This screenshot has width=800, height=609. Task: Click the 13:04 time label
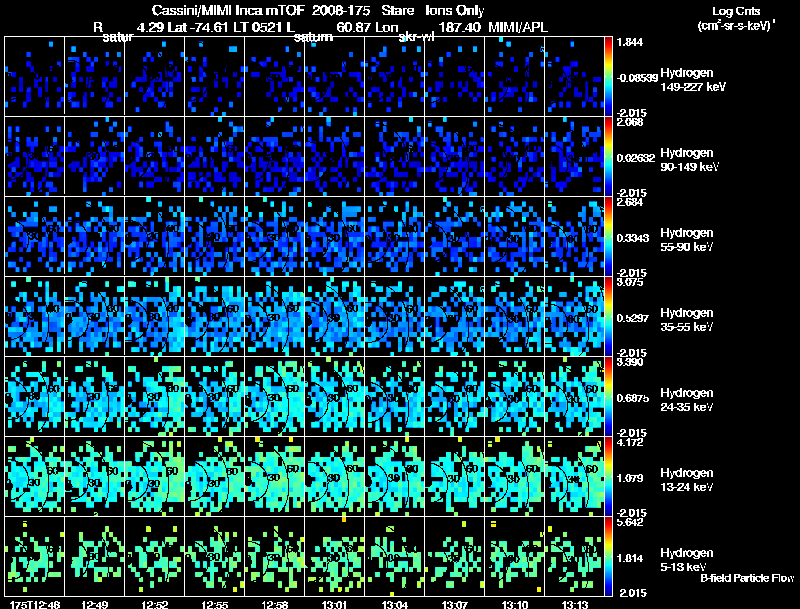[395, 604]
